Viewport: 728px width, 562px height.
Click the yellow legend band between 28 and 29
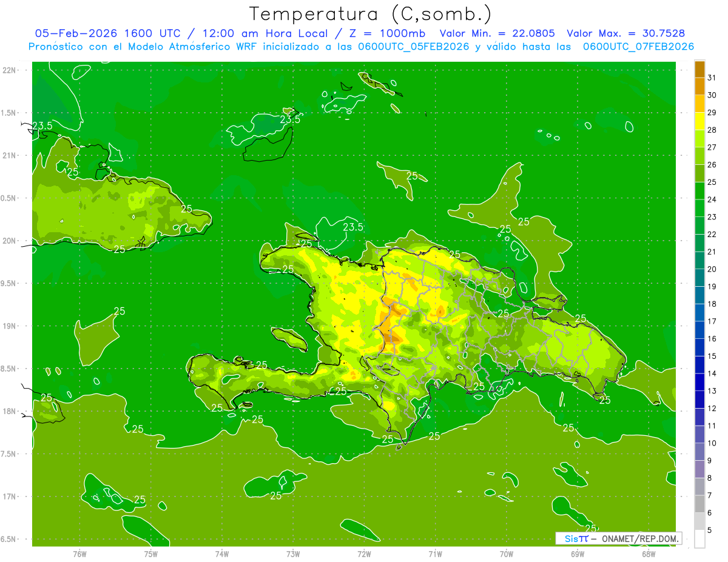pyautogui.click(x=699, y=121)
